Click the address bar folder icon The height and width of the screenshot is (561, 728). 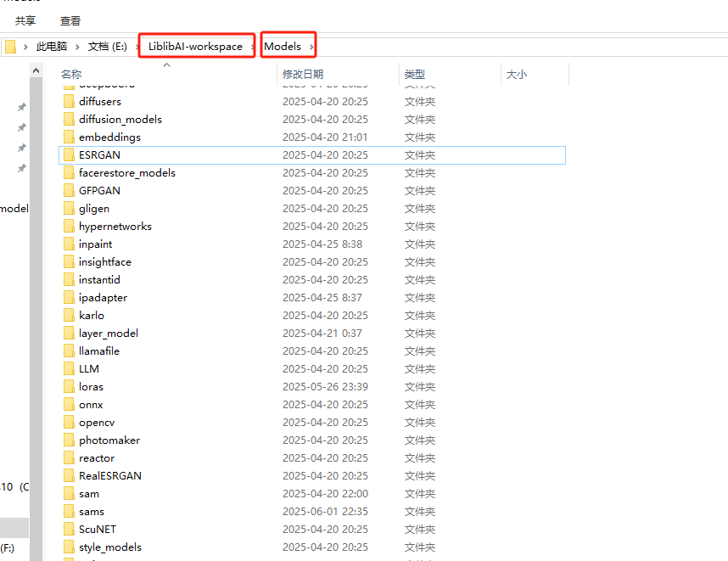(10, 47)
